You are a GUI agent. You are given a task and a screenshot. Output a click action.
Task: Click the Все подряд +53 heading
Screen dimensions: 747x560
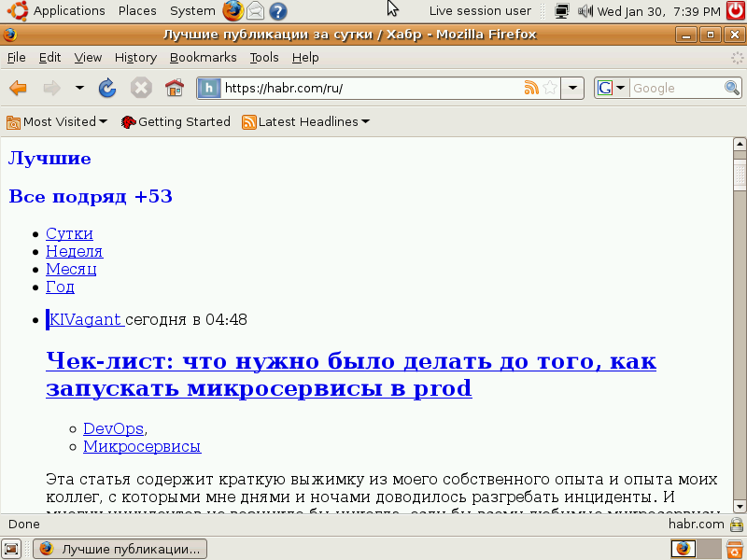point(91,197)
